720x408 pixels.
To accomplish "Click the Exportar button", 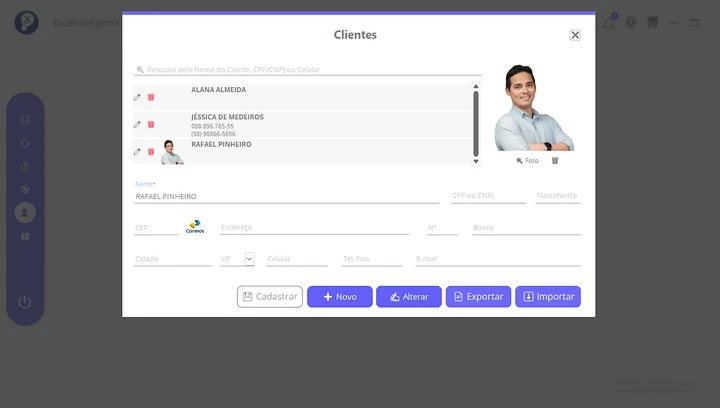I will pyautogui.click(x=478, y=297).
